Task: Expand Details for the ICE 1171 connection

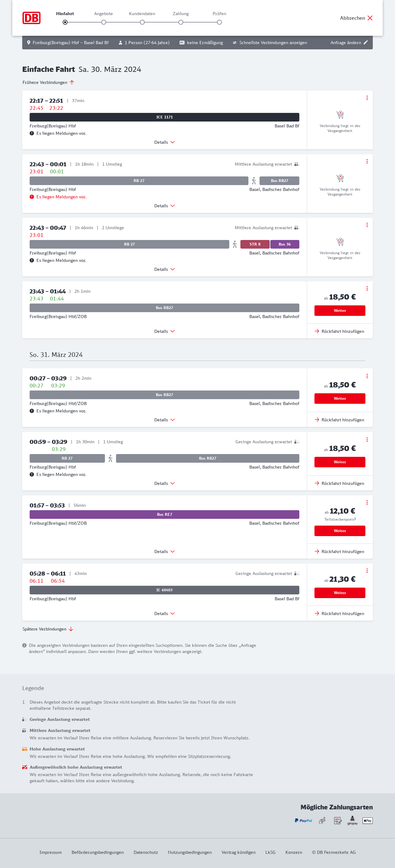Action: click(164, 142)
